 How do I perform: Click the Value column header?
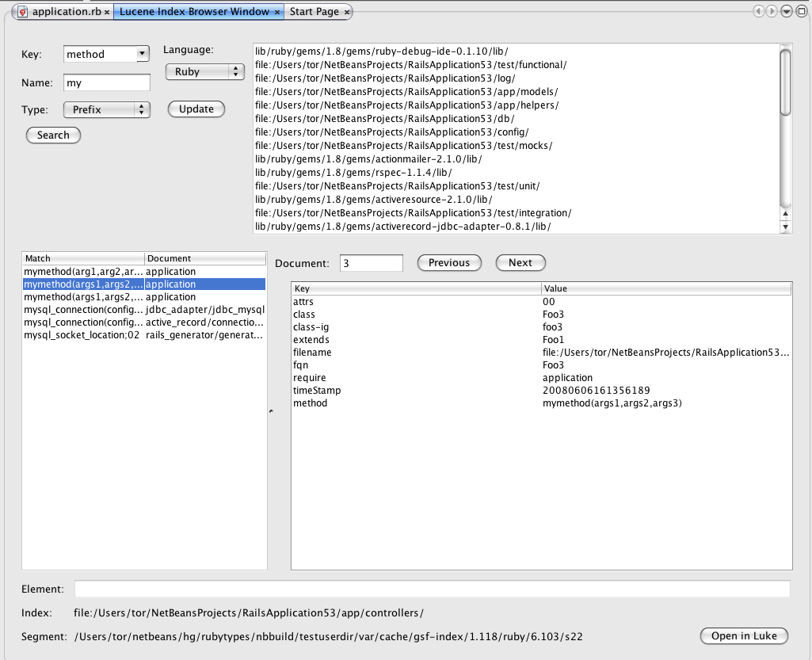[x=666, y=288]
